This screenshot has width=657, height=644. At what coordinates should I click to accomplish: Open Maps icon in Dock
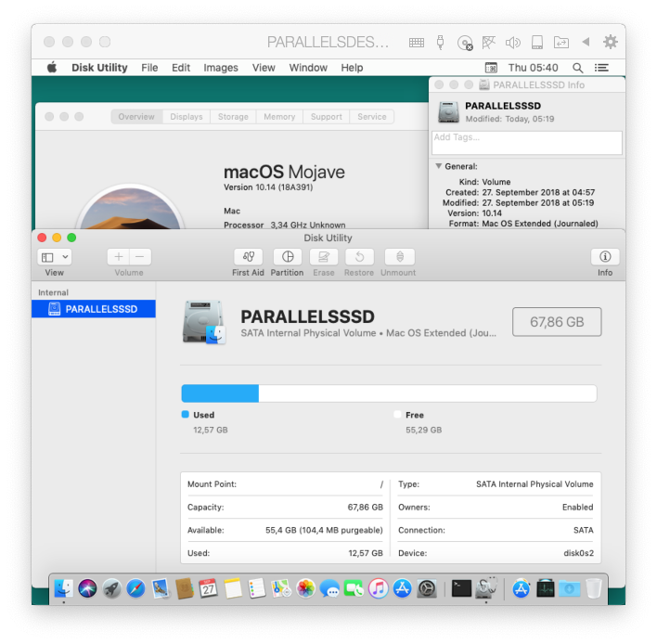[x=281, y=588]
